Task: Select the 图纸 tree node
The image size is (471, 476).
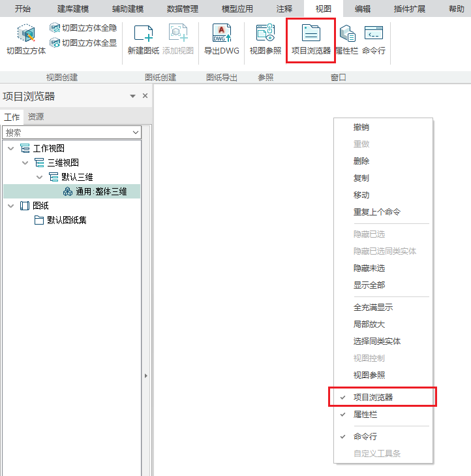Action: pos(40,206)
